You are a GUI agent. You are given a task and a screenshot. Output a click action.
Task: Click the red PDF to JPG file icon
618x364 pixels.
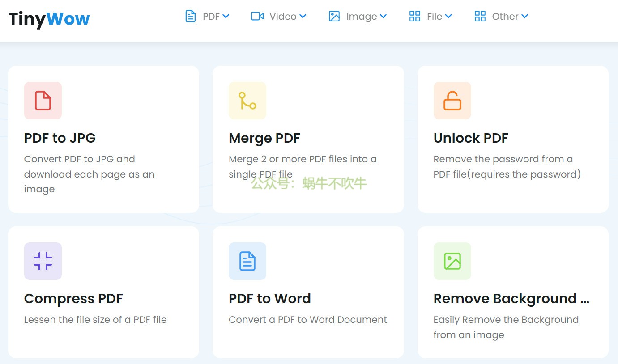pos(43,101)
